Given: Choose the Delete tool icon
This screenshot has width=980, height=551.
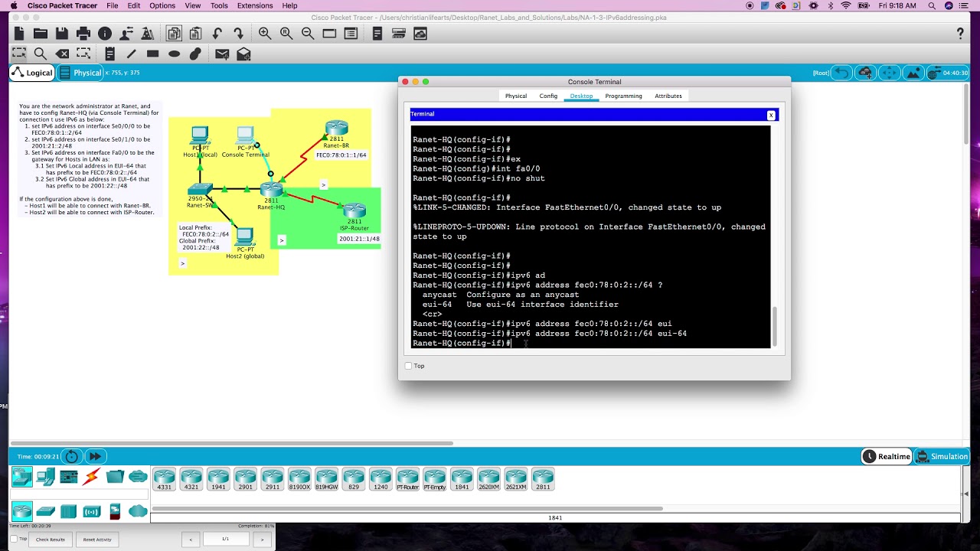Looking at the screenshot, I should point(62,54).
